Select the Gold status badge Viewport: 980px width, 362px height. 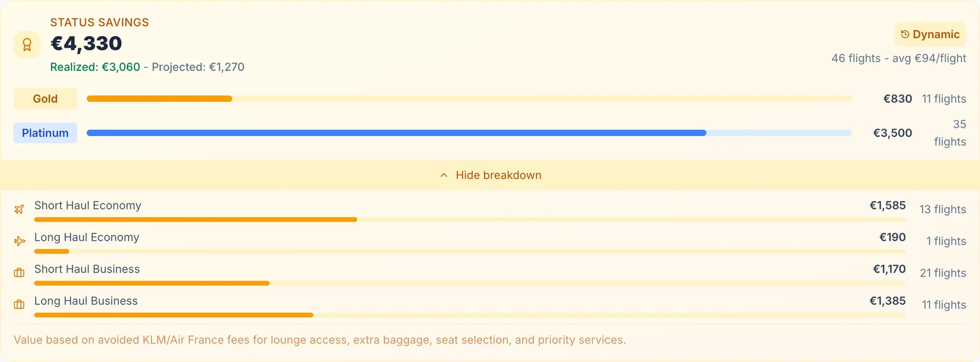coord(45,99)
